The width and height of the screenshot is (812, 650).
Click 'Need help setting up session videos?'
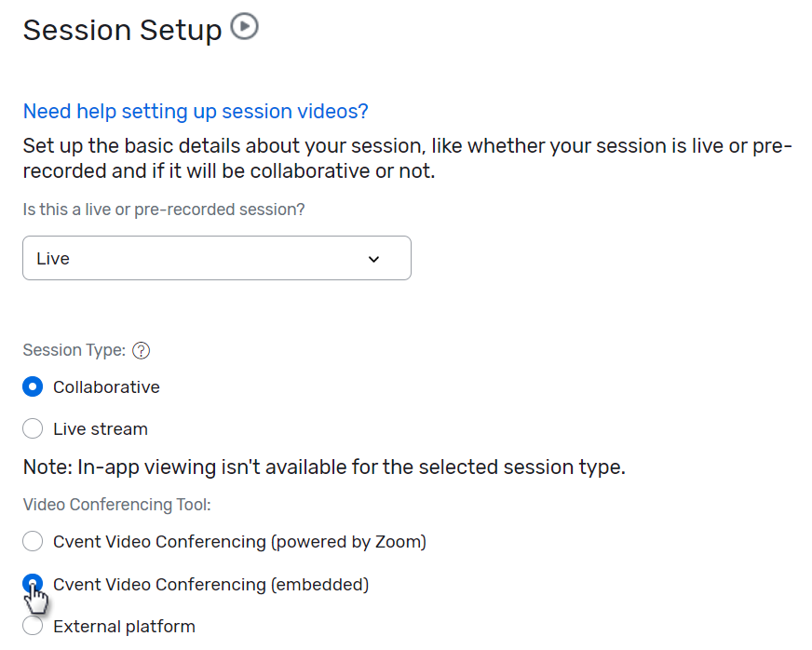coord(195,111)
